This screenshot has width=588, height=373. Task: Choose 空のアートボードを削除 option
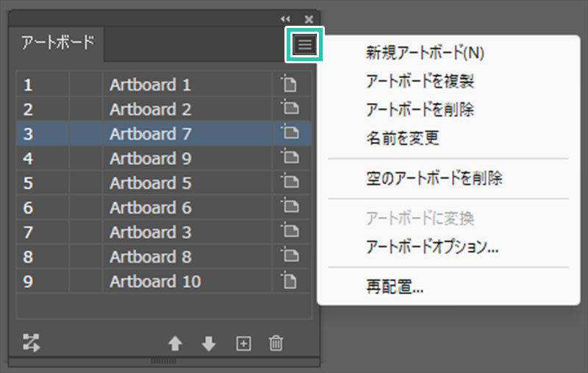point(434,177)
